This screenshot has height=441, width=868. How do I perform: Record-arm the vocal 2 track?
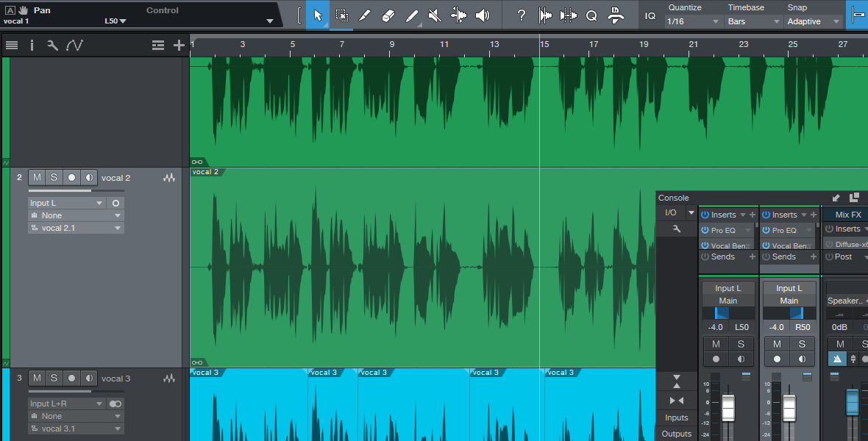click(71, 178)
